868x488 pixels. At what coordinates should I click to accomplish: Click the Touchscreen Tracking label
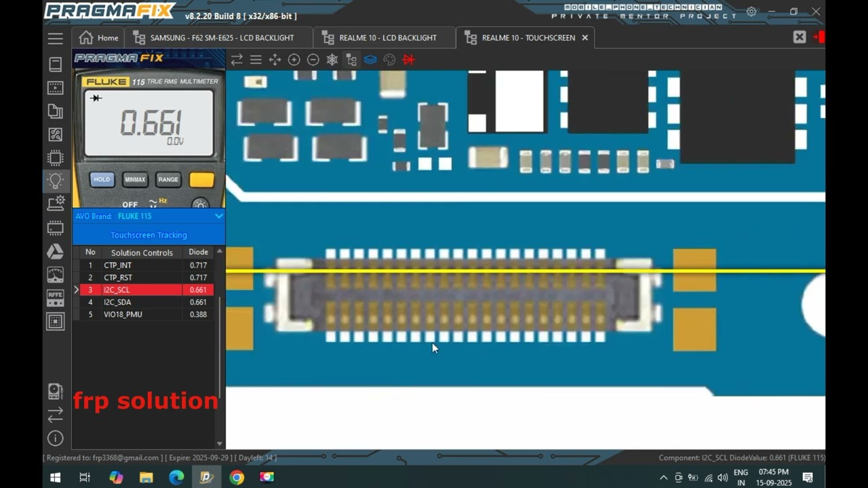pyautogui.click(x=149, y=235)
